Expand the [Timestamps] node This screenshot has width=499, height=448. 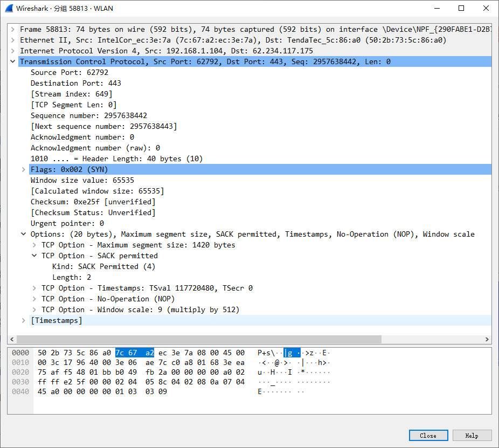tap(23, 320)
